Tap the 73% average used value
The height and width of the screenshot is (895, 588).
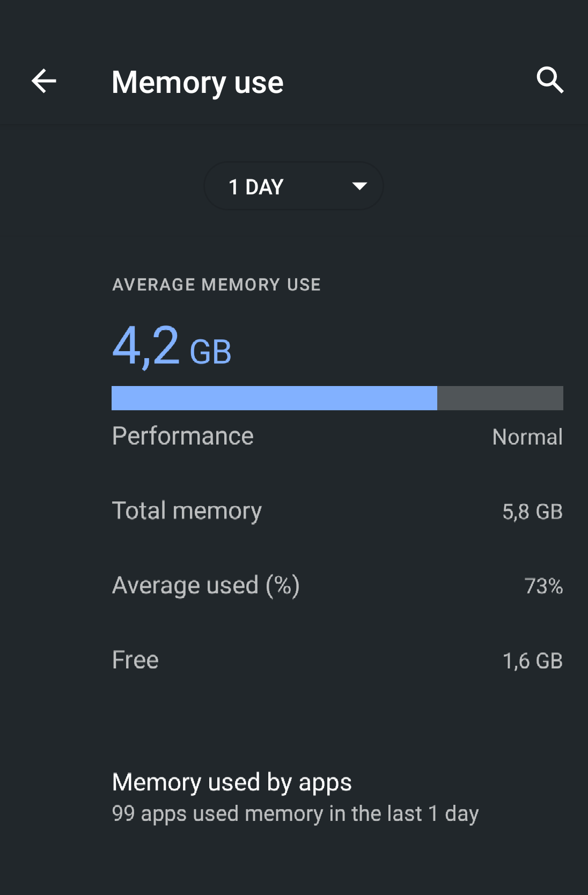pos(543,586)
